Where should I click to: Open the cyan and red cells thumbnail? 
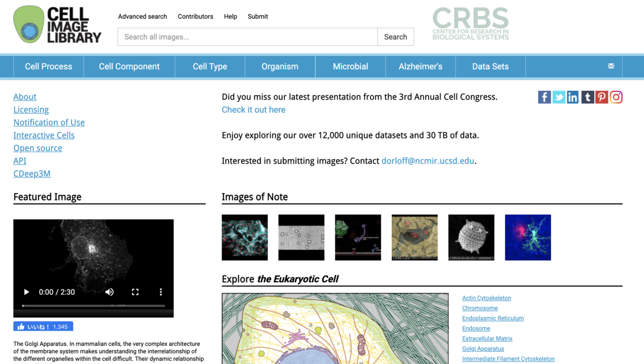(x=245, y=237)
